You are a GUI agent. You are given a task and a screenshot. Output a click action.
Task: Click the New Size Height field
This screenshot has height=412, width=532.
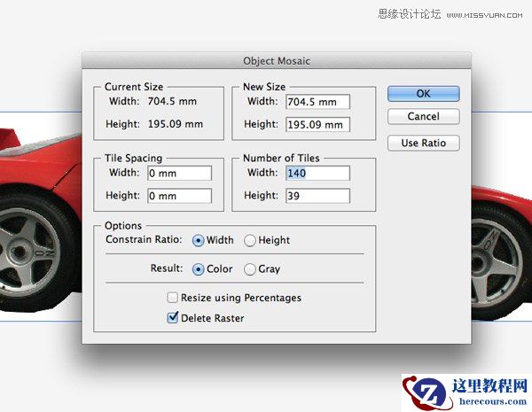tap(317, 124)
